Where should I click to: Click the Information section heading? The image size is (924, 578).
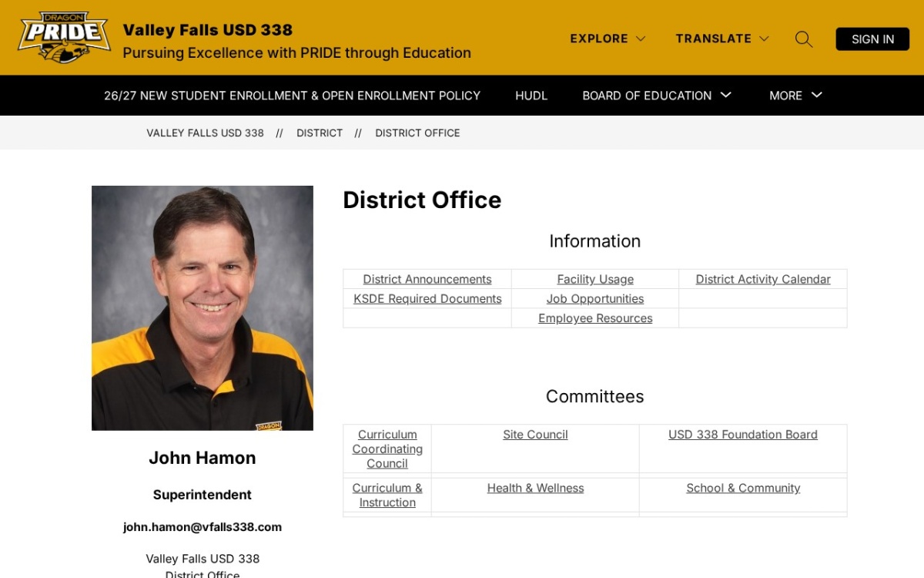(595, 241)
